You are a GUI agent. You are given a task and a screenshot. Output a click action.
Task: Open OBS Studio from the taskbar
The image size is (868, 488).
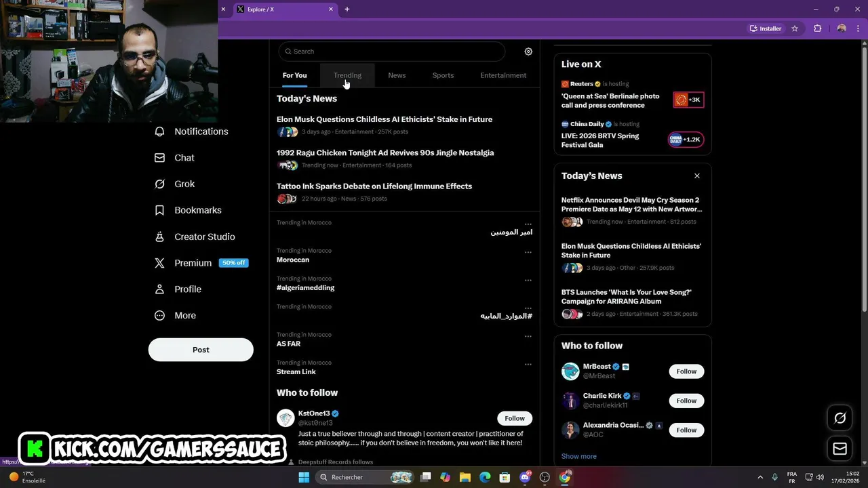tap(545, 477)
